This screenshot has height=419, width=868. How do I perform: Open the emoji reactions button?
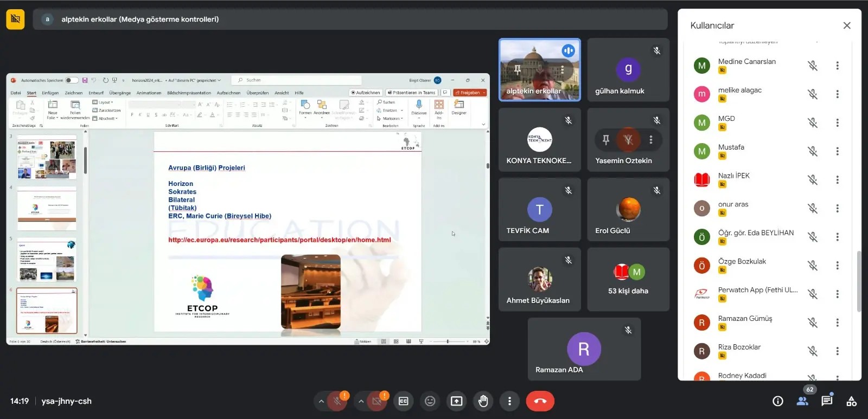point(430,401)
